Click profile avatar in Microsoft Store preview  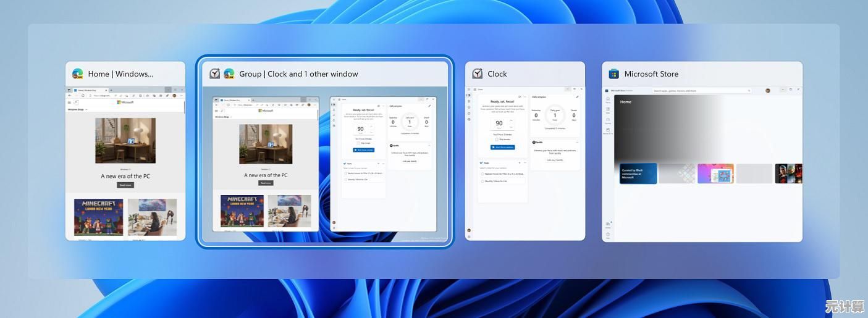click(768, 91)
